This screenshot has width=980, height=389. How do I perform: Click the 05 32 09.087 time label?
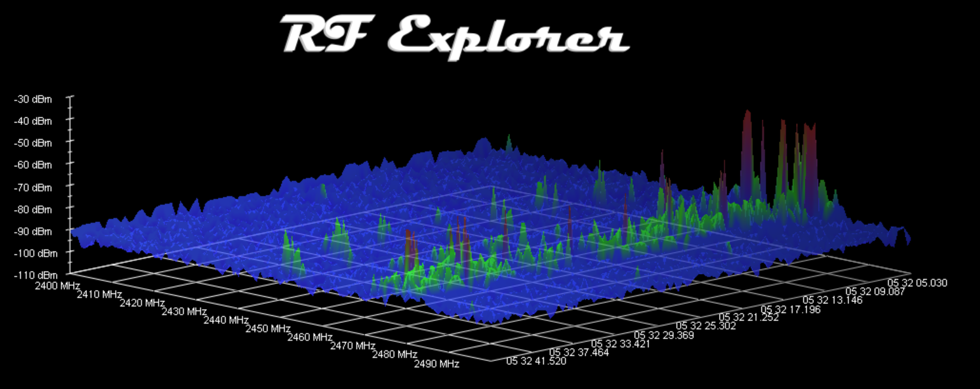[x=876, y=291]
